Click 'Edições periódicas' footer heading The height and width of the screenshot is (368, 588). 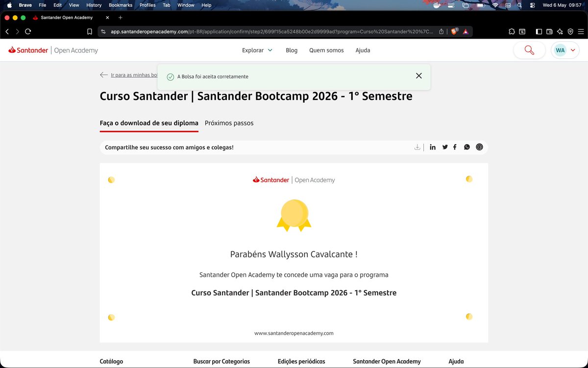(301, 361)
